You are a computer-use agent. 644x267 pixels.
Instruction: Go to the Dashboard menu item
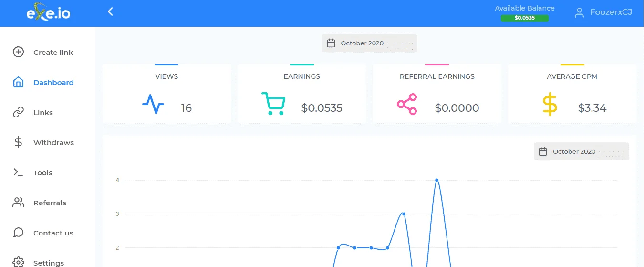click(53, 82)
